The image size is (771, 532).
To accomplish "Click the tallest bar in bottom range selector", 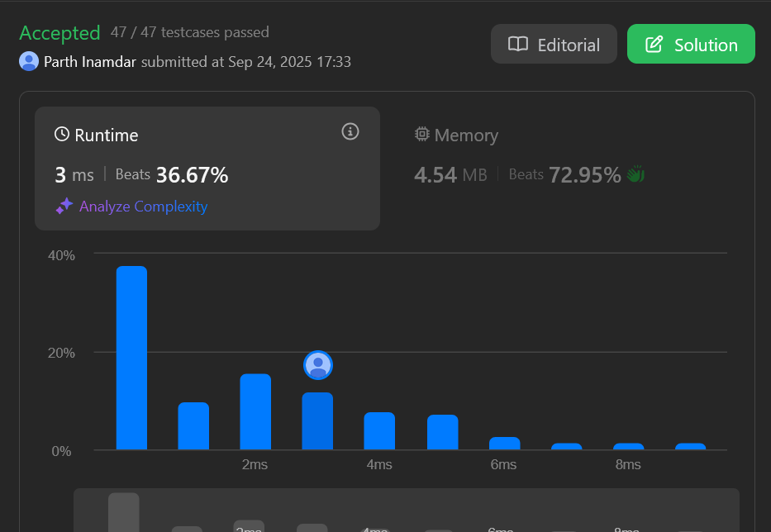I will click(x=124, y=512).
